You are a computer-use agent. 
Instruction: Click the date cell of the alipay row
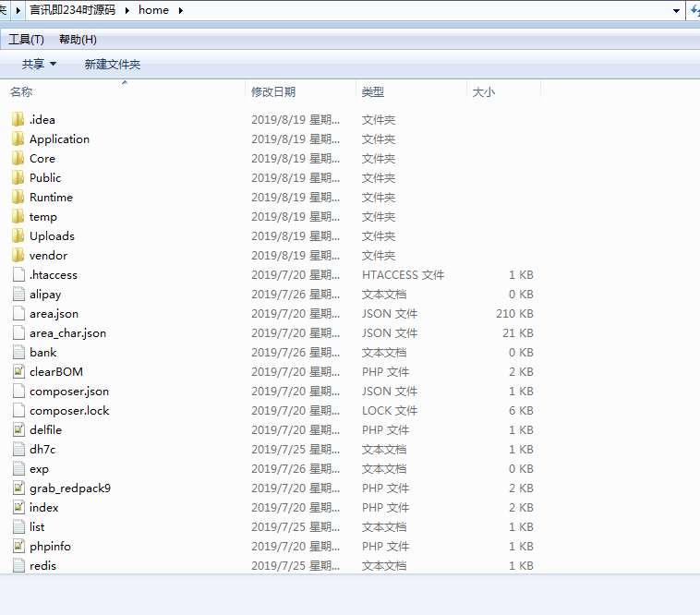tap(296, 295)
